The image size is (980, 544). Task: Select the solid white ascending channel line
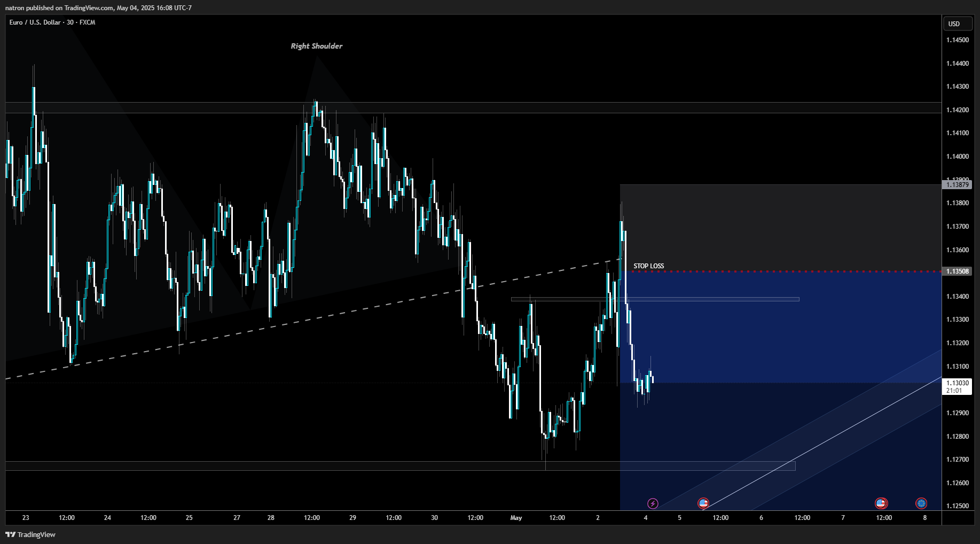[822, 443]
